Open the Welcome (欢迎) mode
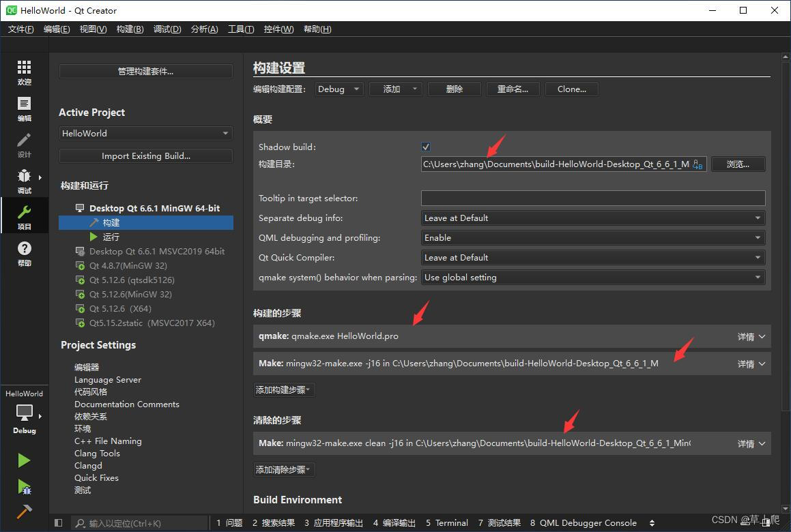This screenshot has width=791, height=532. coord(24,72)
